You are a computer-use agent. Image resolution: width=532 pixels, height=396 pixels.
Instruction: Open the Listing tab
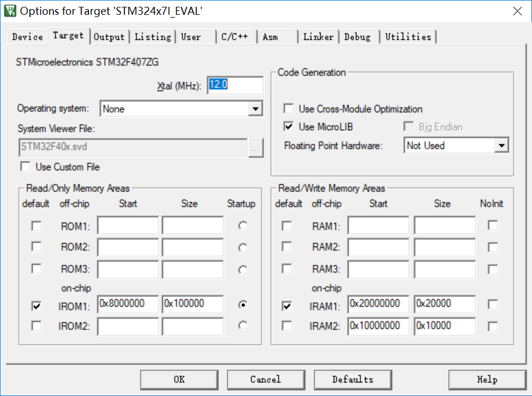(x=153, y=37)
